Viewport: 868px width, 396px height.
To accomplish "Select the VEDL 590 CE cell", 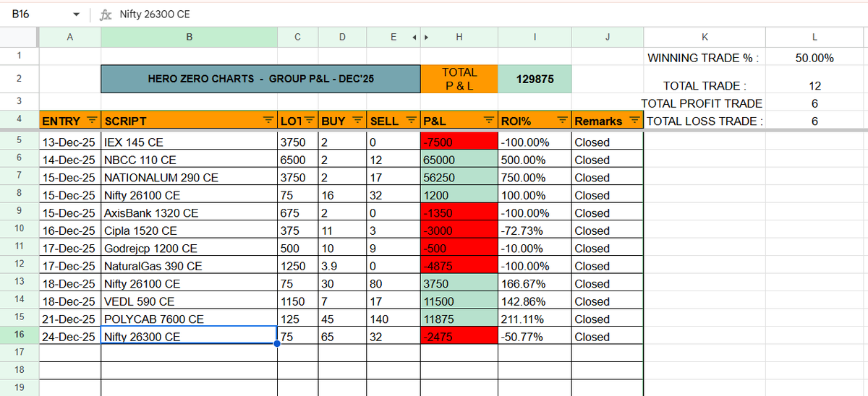I will [x=189, y=301].
